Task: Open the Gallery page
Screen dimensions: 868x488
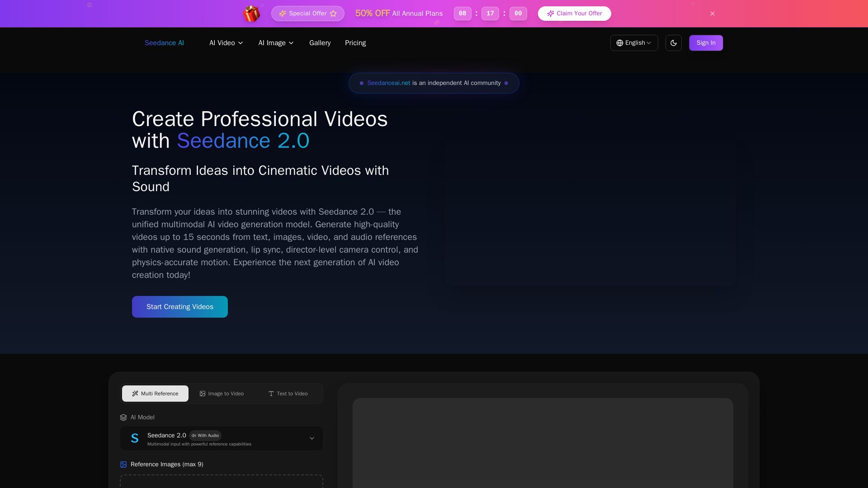Action: pyautogui.click(x=320, y=43)
